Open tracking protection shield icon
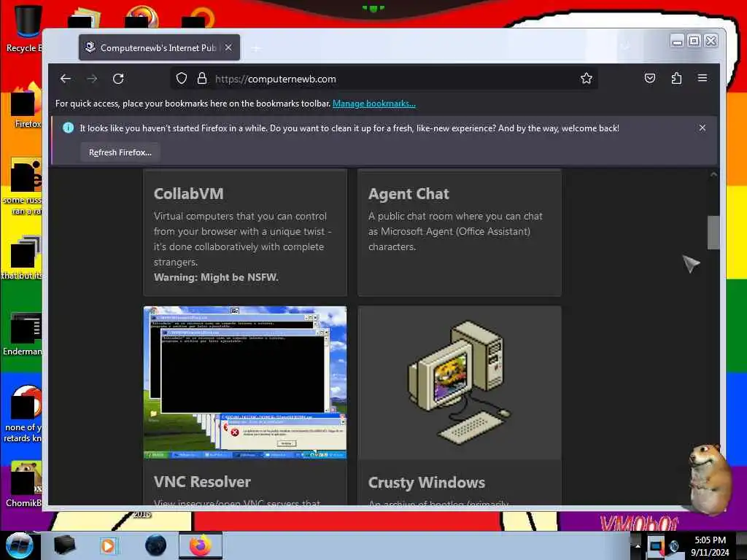This screenshot has width=747, height=560. click(x=182, y=78)
